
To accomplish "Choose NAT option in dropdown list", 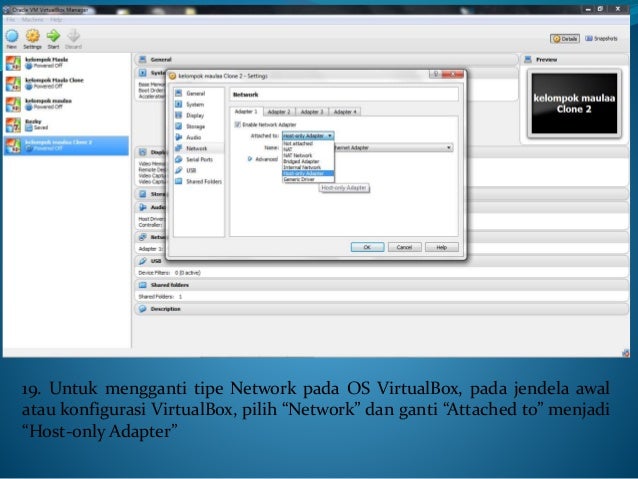I will coord(308,149).
